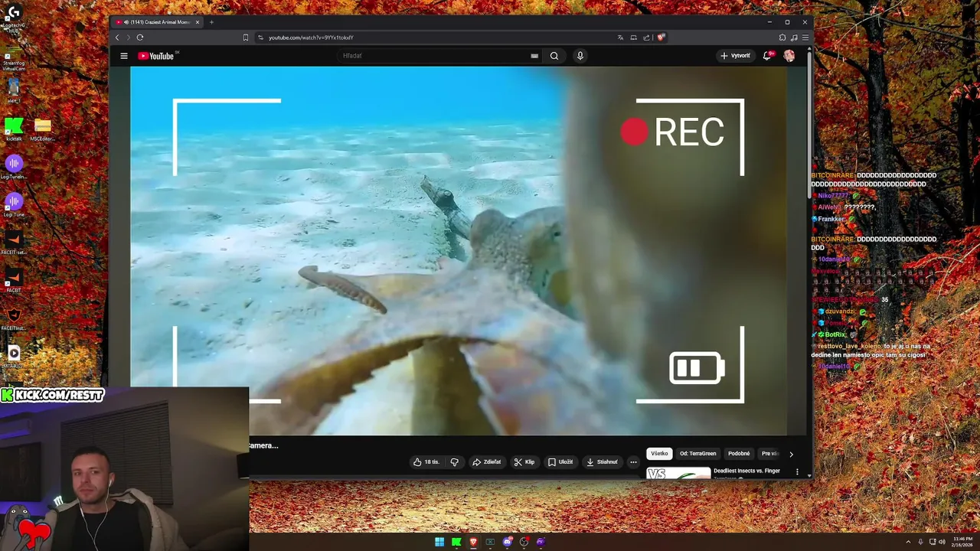Image resolution: width=980 pixels, height=551 pixels.
Task: Open the Deadliest Insects video thumbnail
Action: click(x=678, y=473)
